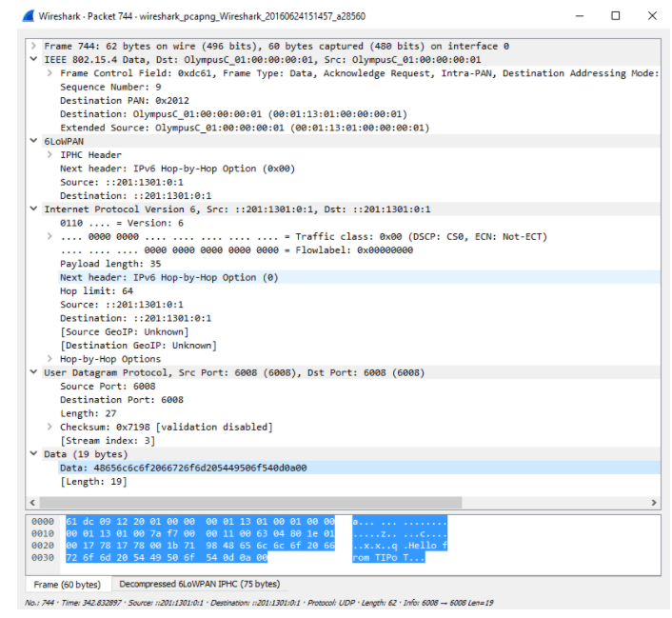Click hex offset 0000 in bytes pane
The height and width of the screenshot is (618, 672).
(43, 522)
